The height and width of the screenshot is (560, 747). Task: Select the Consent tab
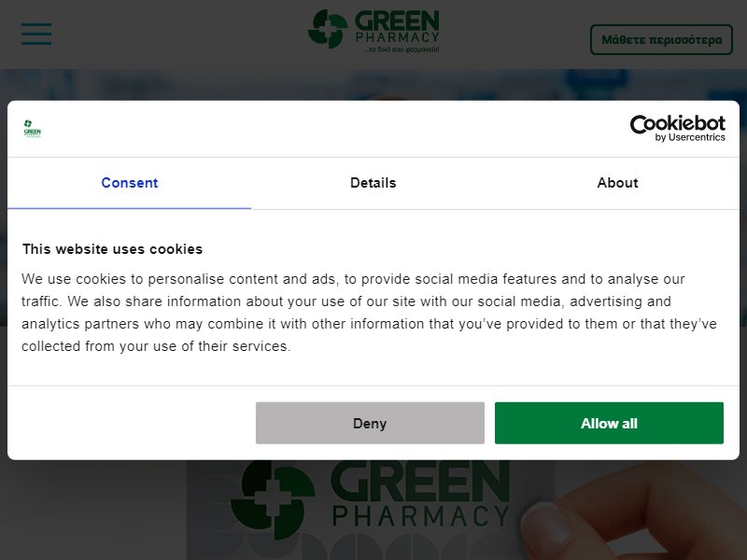pyautogui.click(x=129, y=183)
